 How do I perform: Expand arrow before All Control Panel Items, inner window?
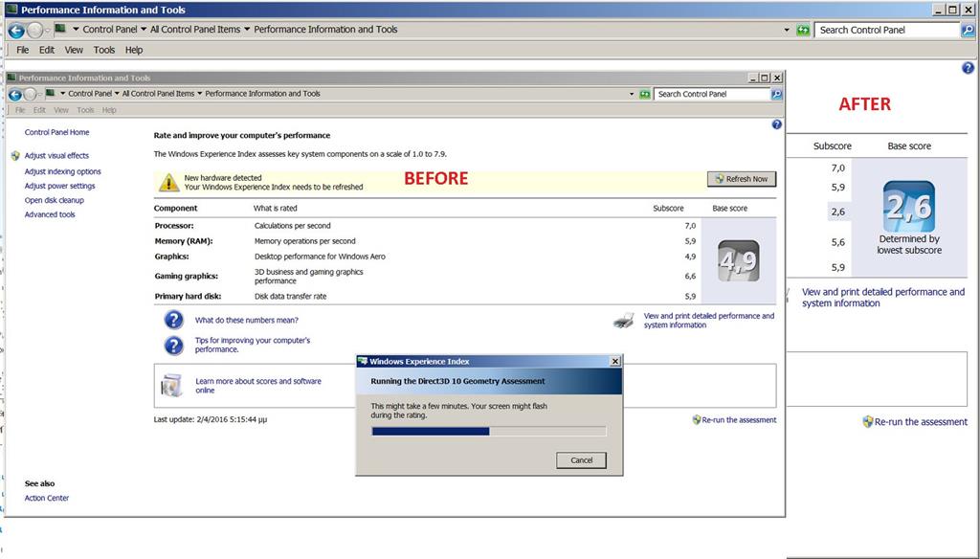tap(117, 94)
